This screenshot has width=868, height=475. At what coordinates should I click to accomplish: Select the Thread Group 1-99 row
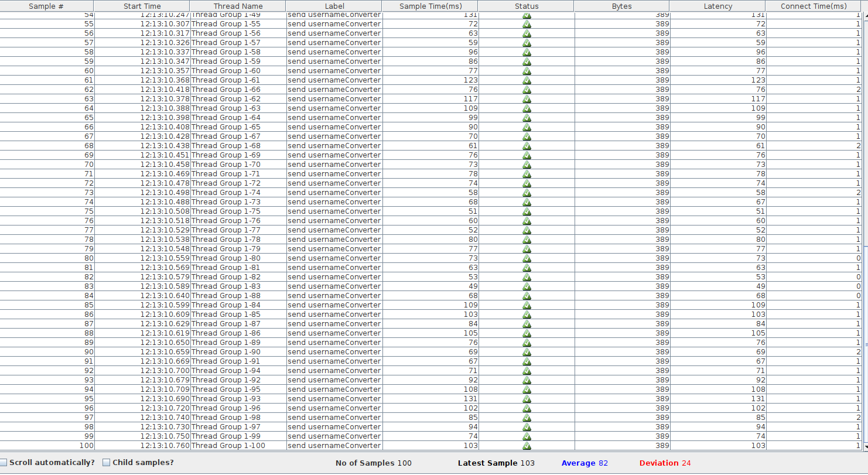pos(238,436)
